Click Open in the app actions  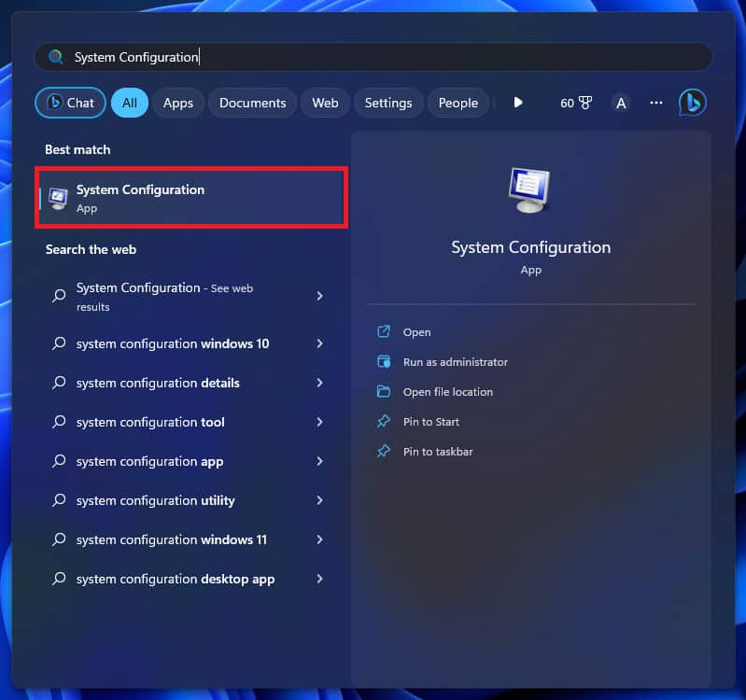tap(416, 332)
